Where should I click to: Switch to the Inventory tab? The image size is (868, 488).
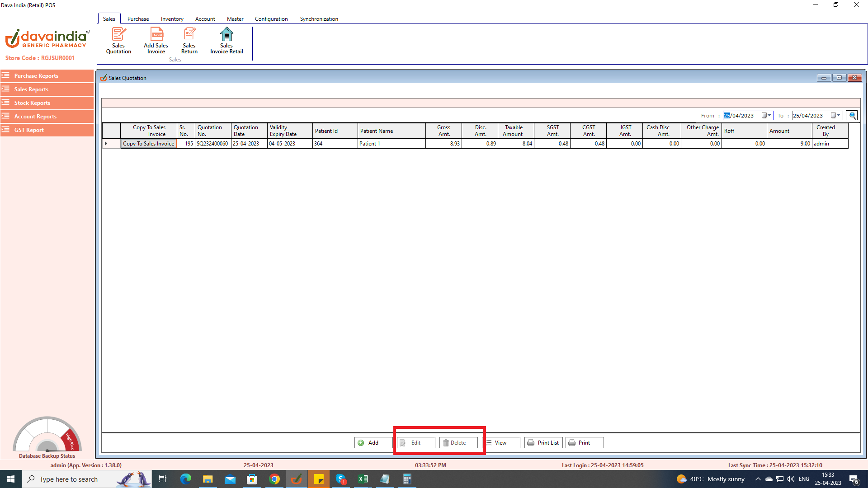coord(172,19)
